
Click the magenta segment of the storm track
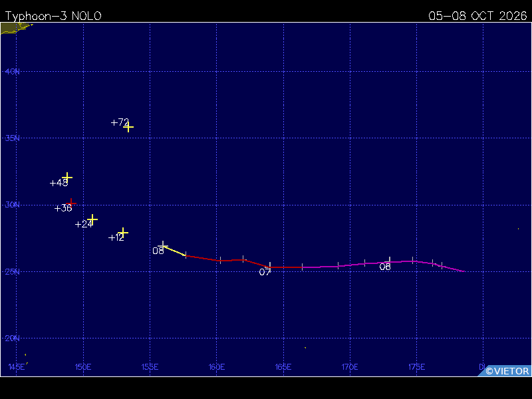[x=384, y=265]
